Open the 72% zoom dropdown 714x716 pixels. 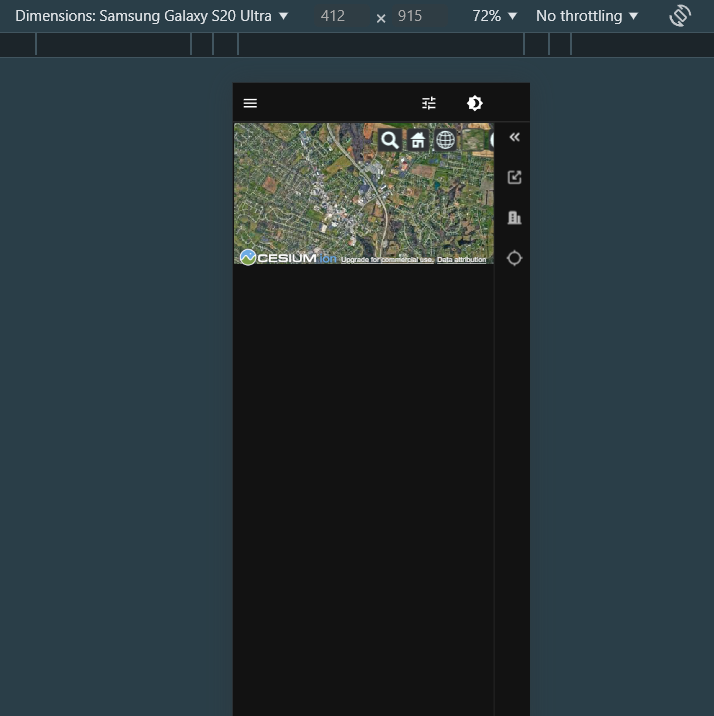tap(494, 16)
